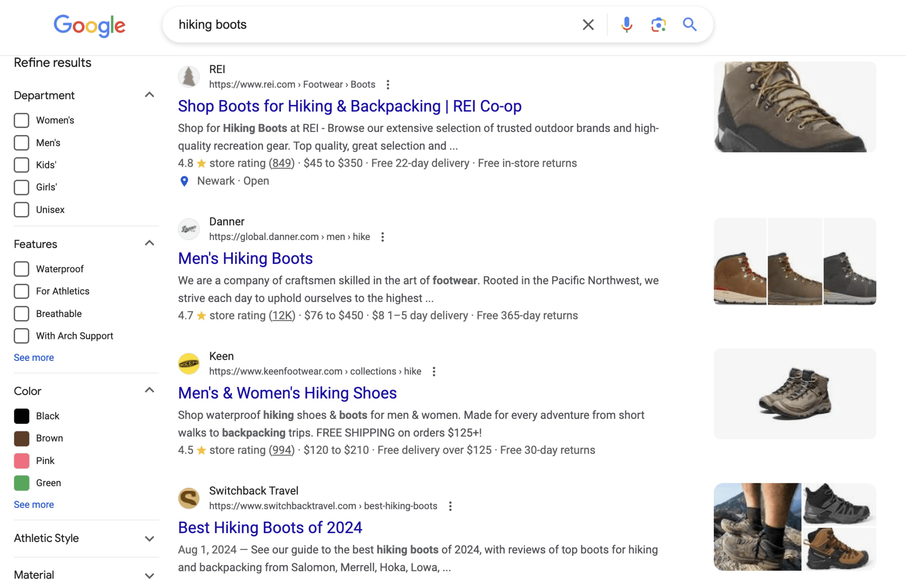Open the three-dot menu for Danner result
Image resolution: width=906 pixels, height=588 pixels.
tap(382, 237)
